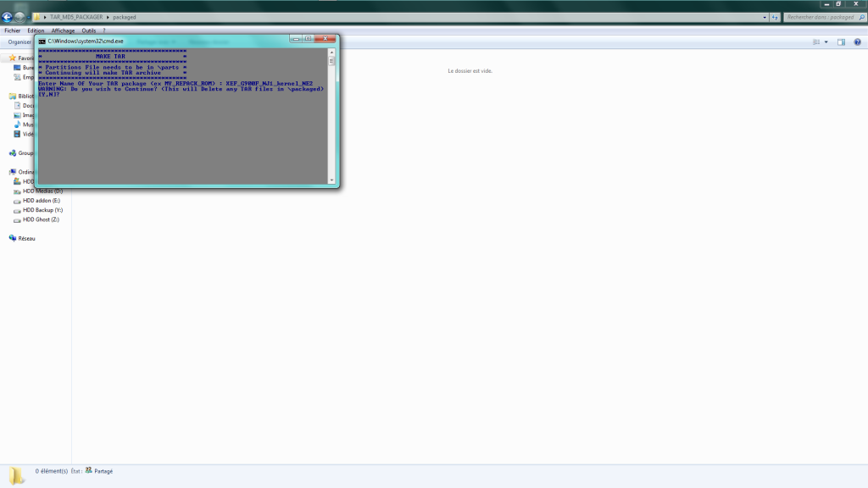Screen dimensions: 868x488
Task: Click the 0 élément(s) status text
Action: point(52,471)
